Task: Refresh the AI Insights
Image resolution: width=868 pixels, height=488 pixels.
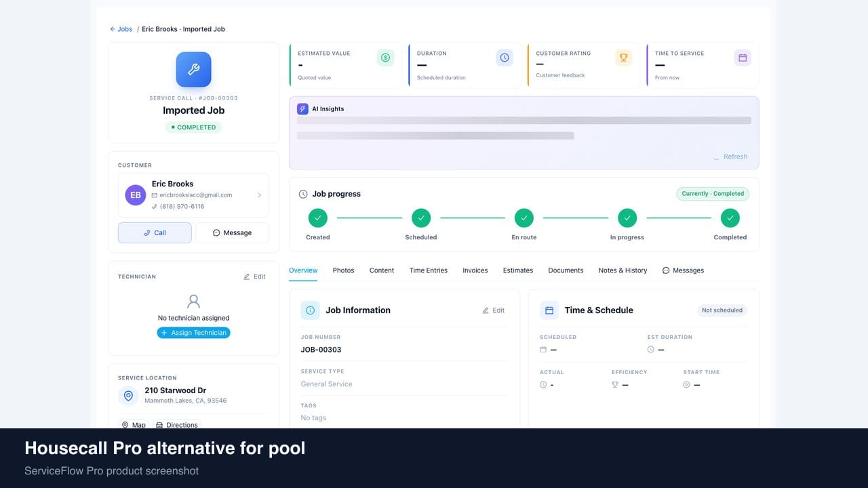Action: (730, 157)
